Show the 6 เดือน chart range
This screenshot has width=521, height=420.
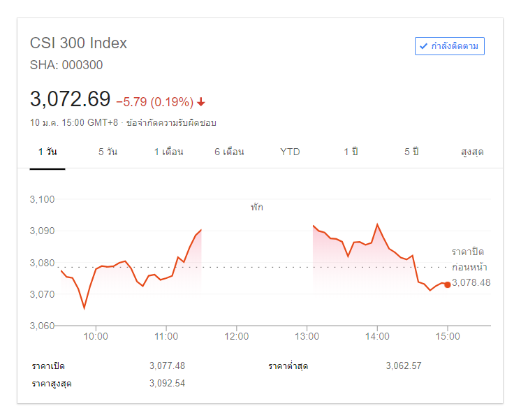229,152
